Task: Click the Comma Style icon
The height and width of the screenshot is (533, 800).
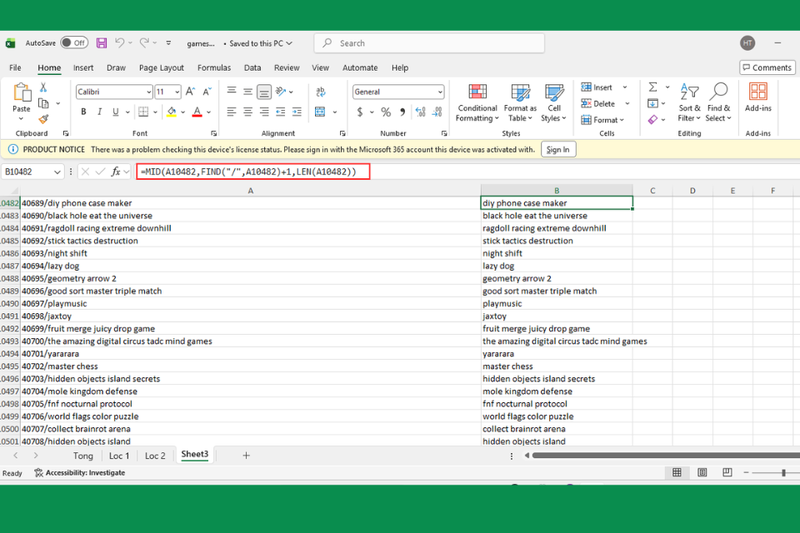Action: coord(403,112)
